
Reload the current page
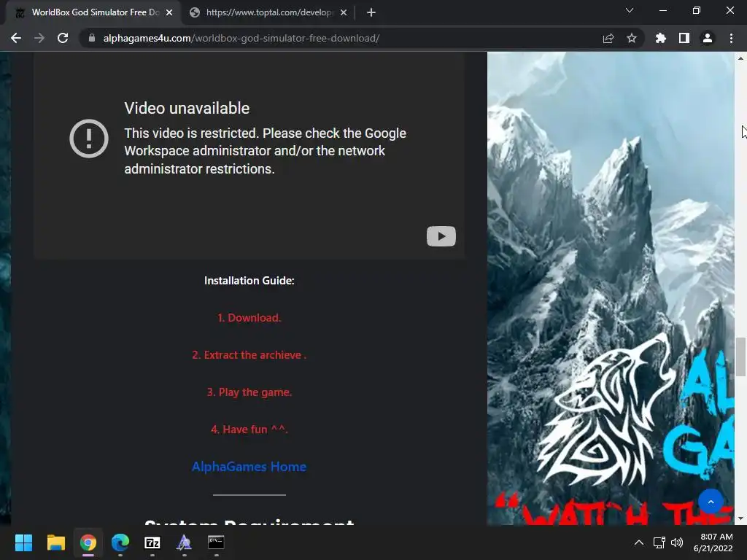[63, 38]
